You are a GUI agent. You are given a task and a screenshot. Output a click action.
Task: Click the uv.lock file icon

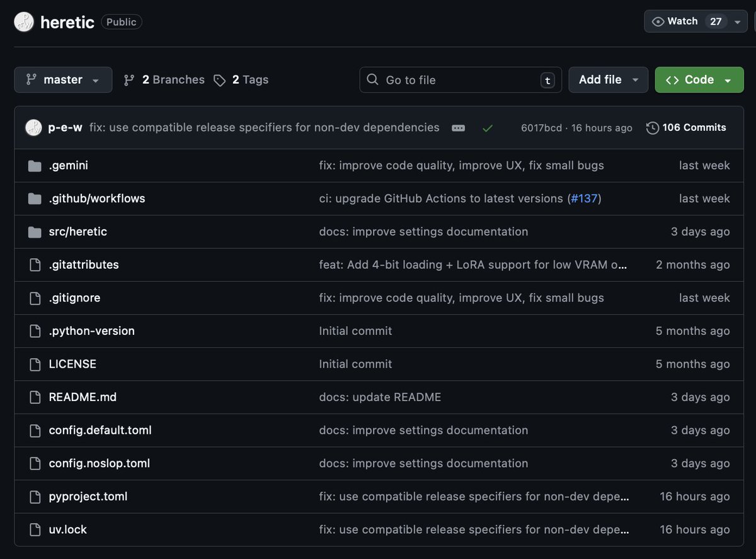(35, 530)
